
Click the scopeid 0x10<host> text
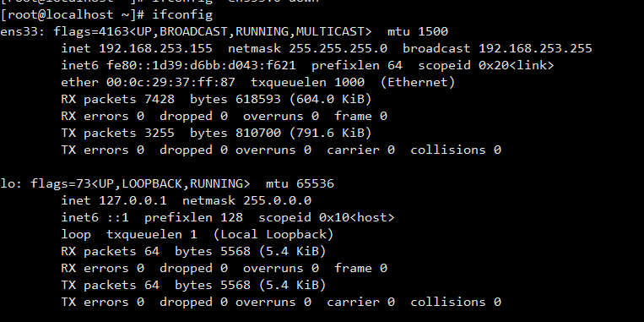(x=327, y=217)
